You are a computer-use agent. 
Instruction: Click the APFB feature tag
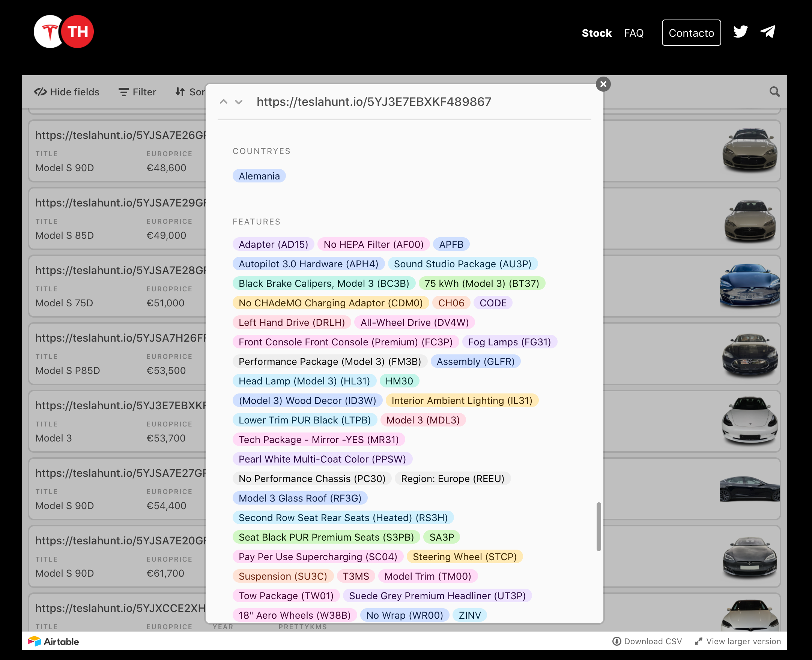pyautogui.click(x=451, y=244)
